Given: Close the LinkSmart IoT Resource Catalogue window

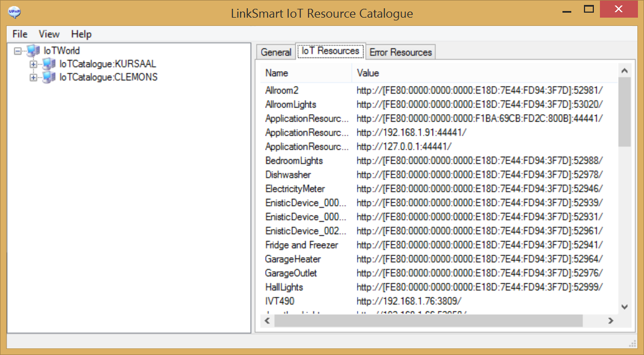Looking at the screenshot, I should point(619,9).
